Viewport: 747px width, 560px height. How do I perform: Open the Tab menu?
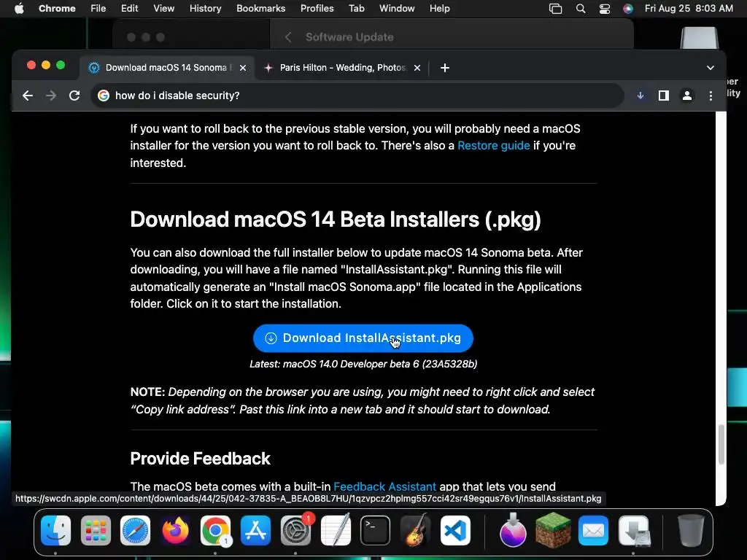356,9
